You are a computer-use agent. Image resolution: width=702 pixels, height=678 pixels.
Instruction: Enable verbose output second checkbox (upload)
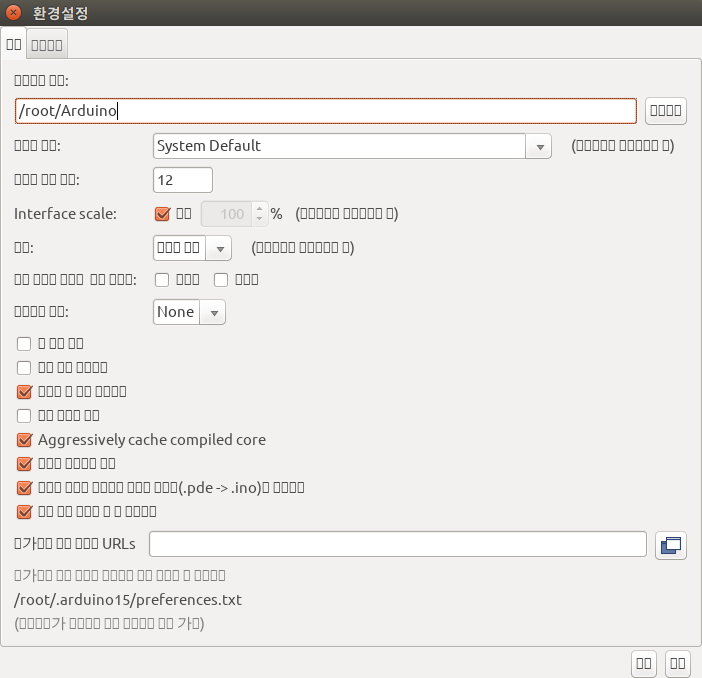click(x=221, y=280)
